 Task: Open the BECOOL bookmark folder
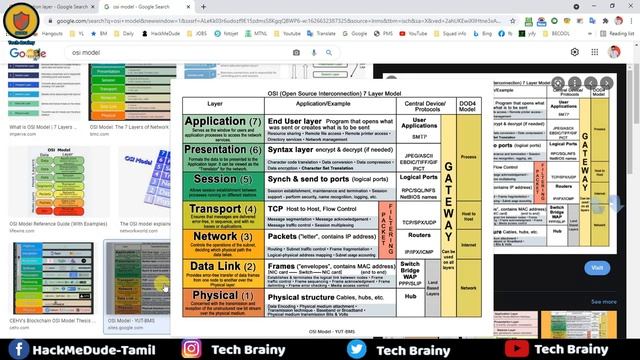556,33
